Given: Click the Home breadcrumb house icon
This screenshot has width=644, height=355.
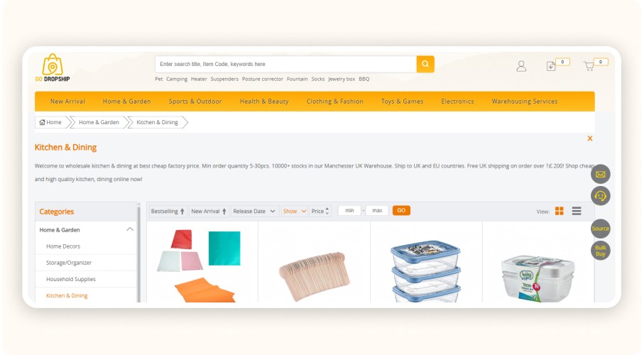Looking at the screenshot, I should pyautogui.click(x=42, y=122).
